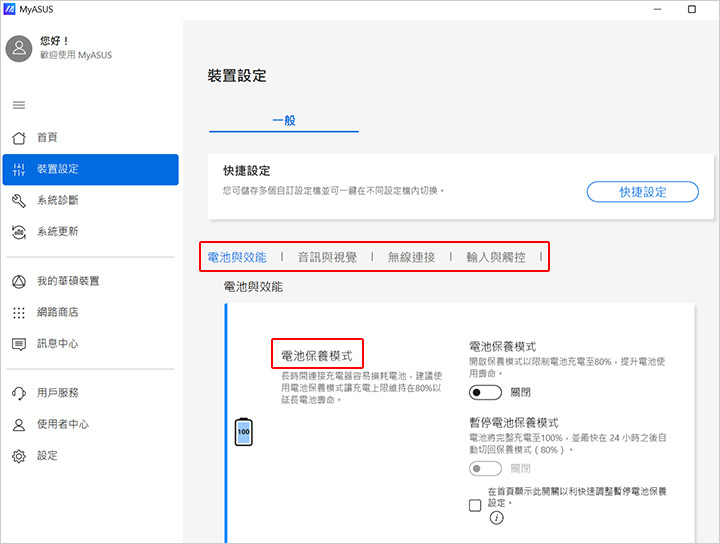Screen dimensions: 720x544
Task: Select the 一般 tab
Action: tap(284, 121)
